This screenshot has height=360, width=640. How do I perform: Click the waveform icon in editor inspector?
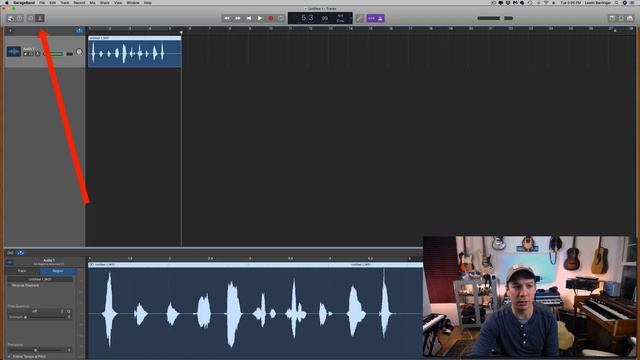[x=9, y=262]
